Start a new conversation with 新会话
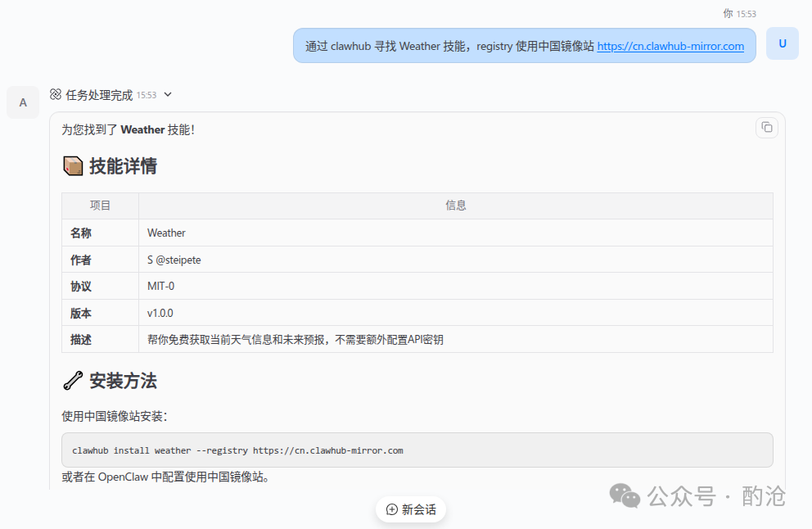Viewport: 812px width, 529px height. click(411, 509)
